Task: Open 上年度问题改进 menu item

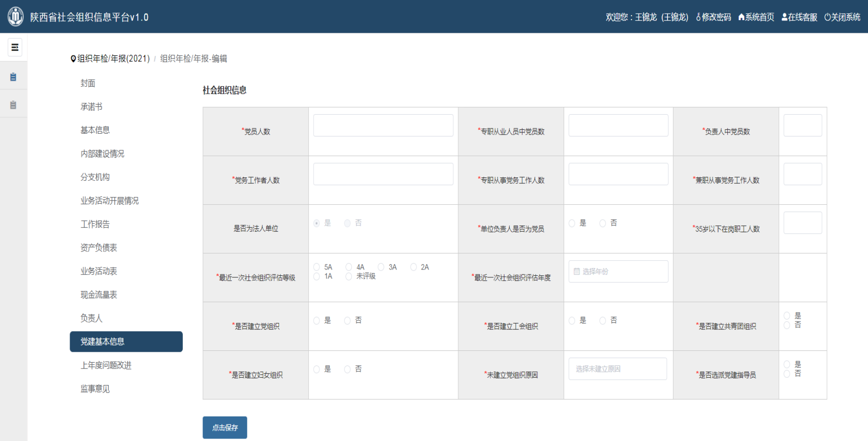Action: [x=106, y=365]
